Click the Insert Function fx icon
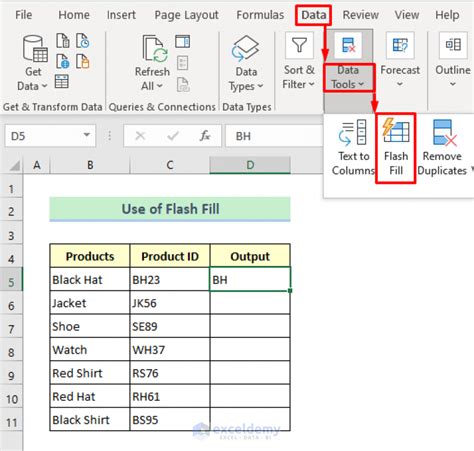 (x=205, y=136)
